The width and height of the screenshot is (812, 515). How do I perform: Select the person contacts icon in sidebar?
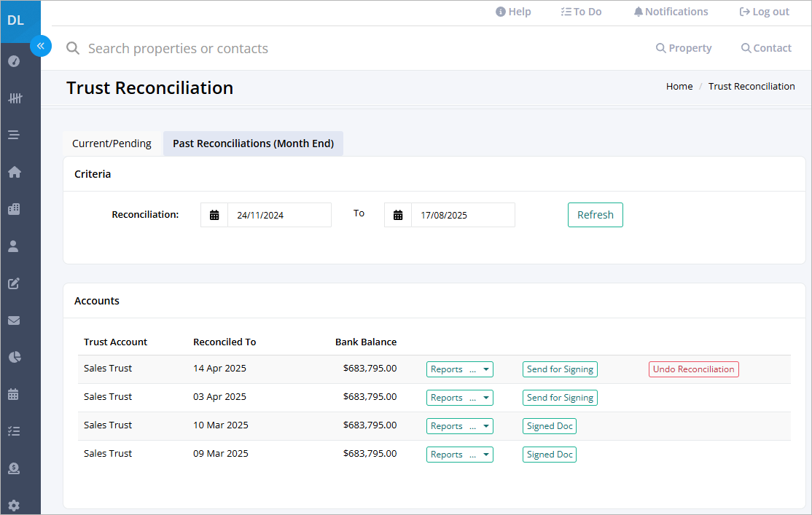click(x=14, y=246)
